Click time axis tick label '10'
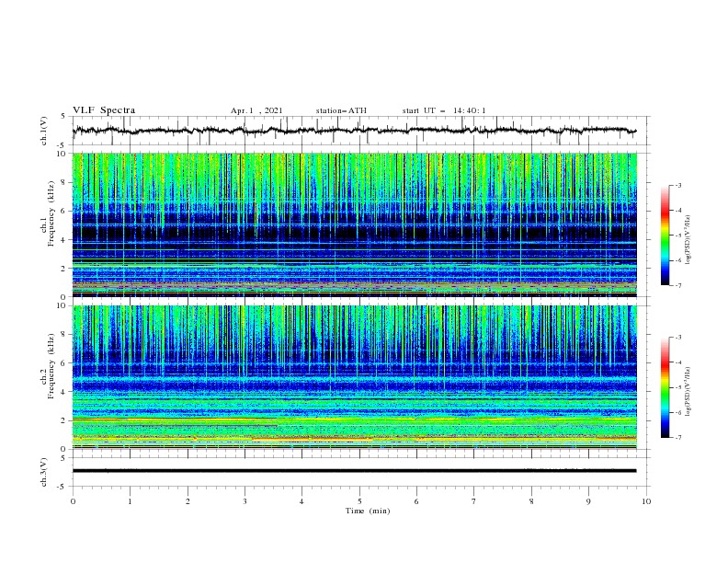Image resolution: width=728 pixels, height=563 pixels. tap(646, 501)
